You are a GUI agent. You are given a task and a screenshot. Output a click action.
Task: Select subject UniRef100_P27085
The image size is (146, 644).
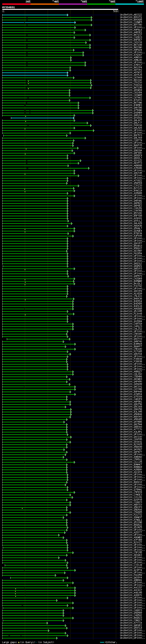click(x=131, y=351)
